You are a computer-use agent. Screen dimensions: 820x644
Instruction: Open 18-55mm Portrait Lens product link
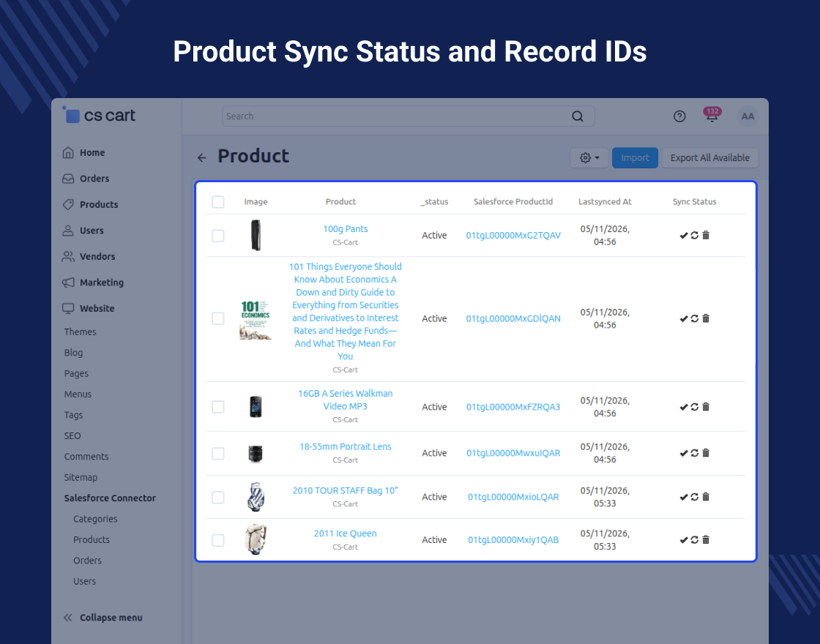click(345, 446)
